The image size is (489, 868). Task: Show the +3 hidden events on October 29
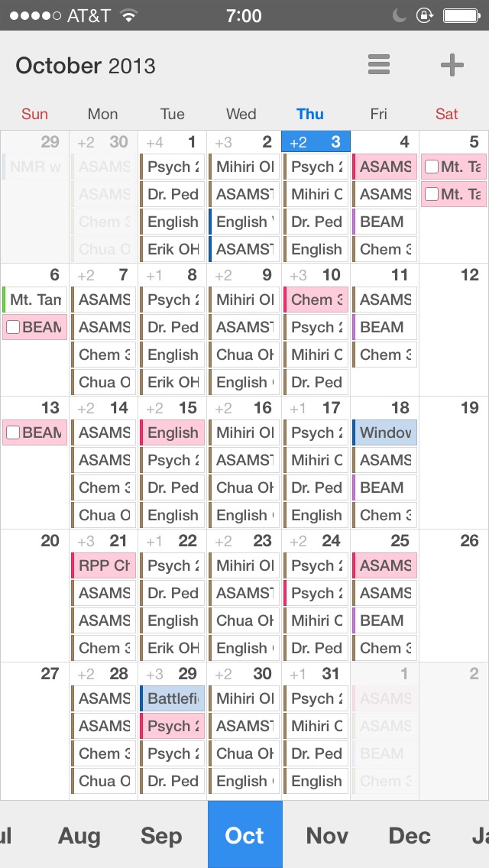(x=154, y=675)
